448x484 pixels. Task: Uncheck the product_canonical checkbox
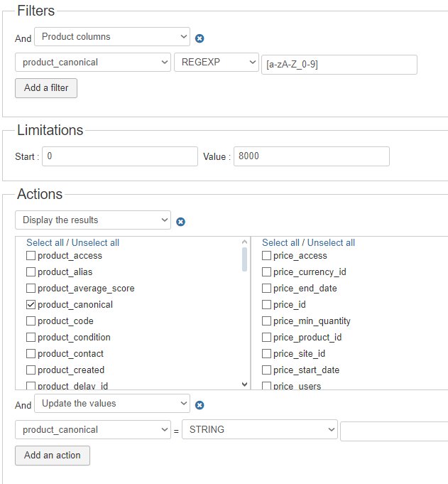[x=31, y=304]
